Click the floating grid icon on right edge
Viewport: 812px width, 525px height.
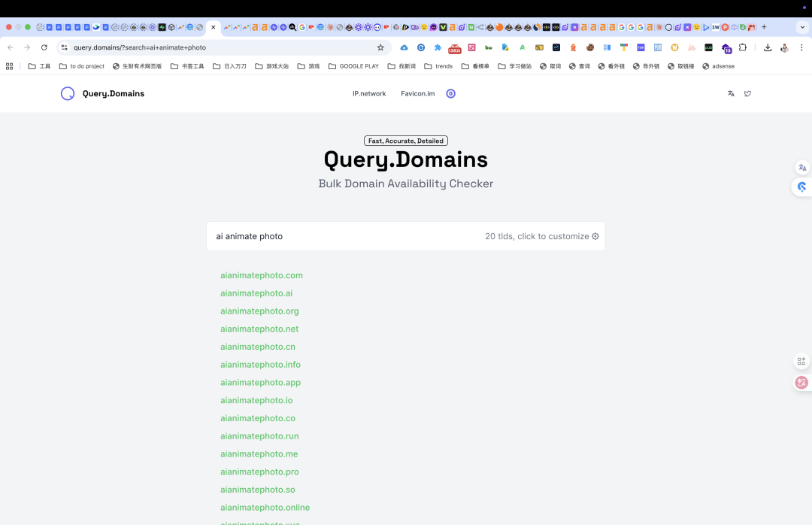[x=801, y=361]
